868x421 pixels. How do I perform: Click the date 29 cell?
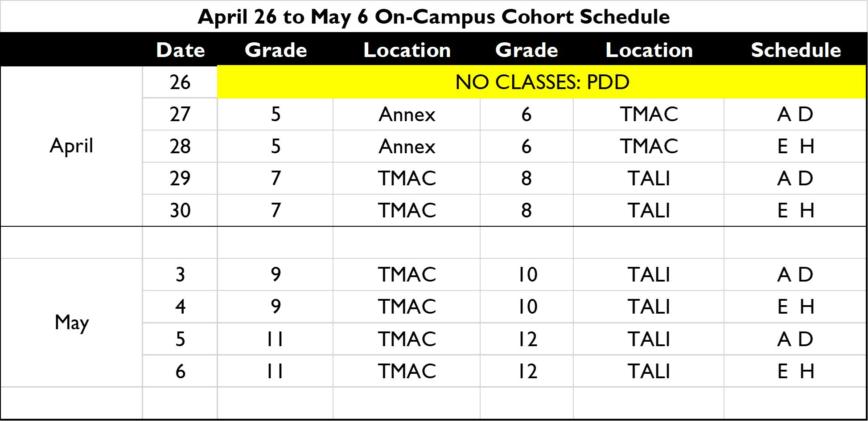pos(180,178)
